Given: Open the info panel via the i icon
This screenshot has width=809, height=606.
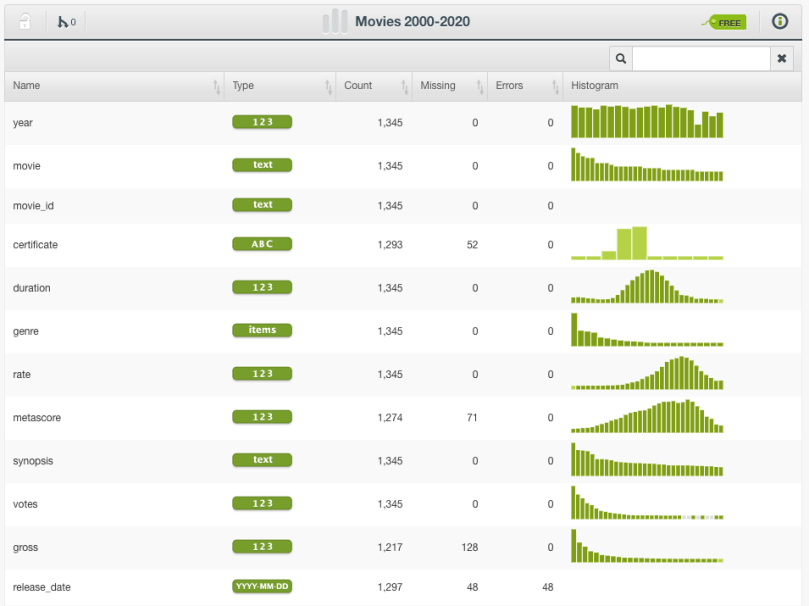Looking at the screenshot, I should [779, 21].
